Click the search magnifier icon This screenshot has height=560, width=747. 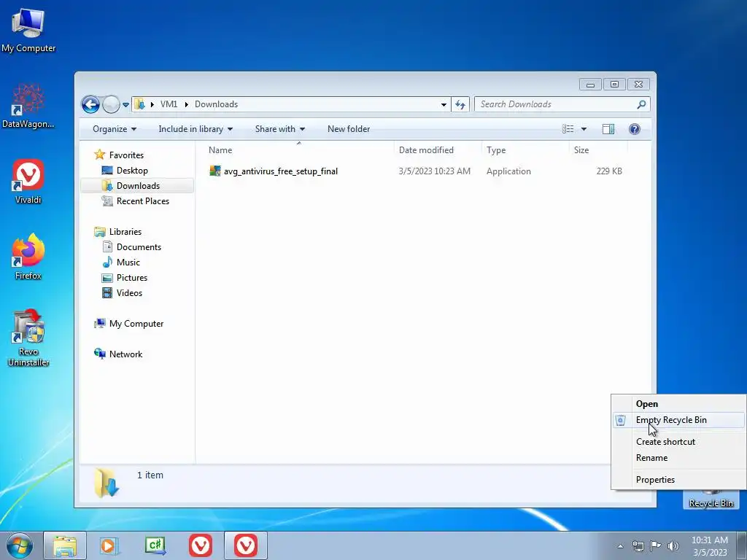641,104
